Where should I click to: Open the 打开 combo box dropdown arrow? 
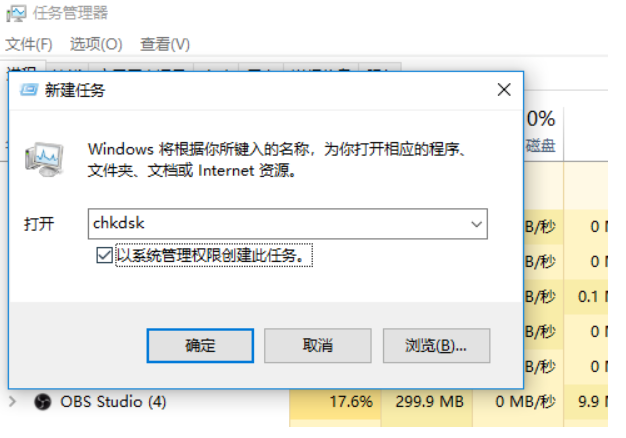pyautogui.click(x=476, y=224)
